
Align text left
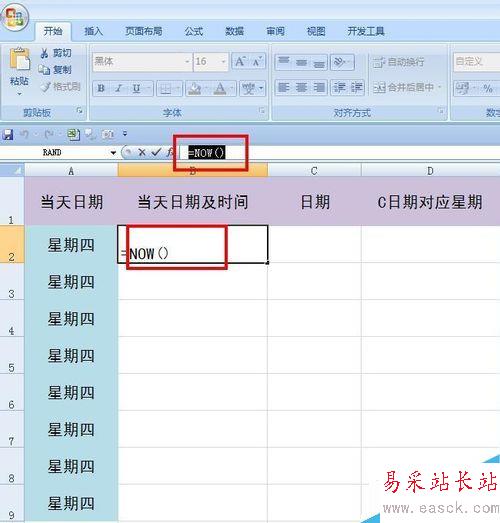[284, 87]
